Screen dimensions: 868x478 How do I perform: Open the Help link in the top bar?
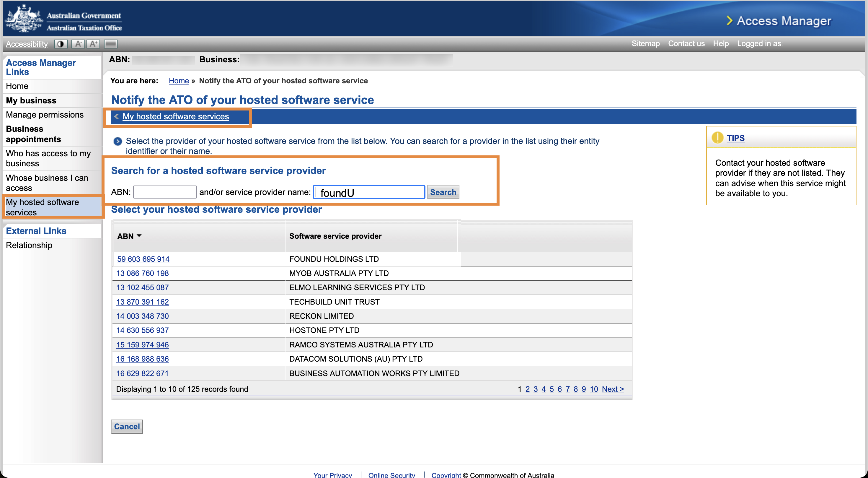(721, 43)
